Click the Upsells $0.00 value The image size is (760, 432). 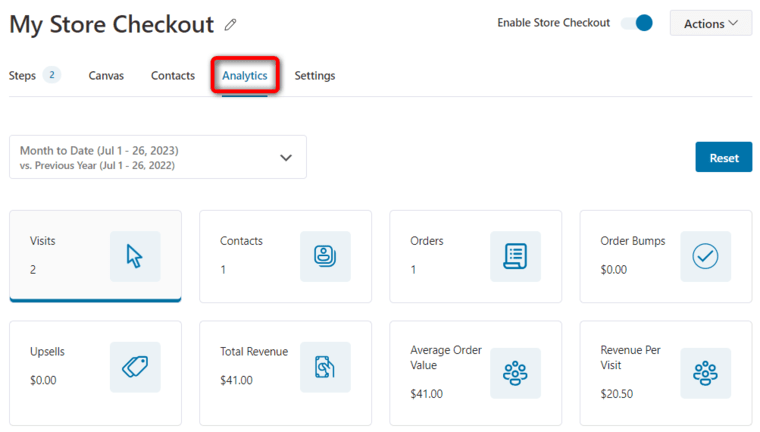43,380
